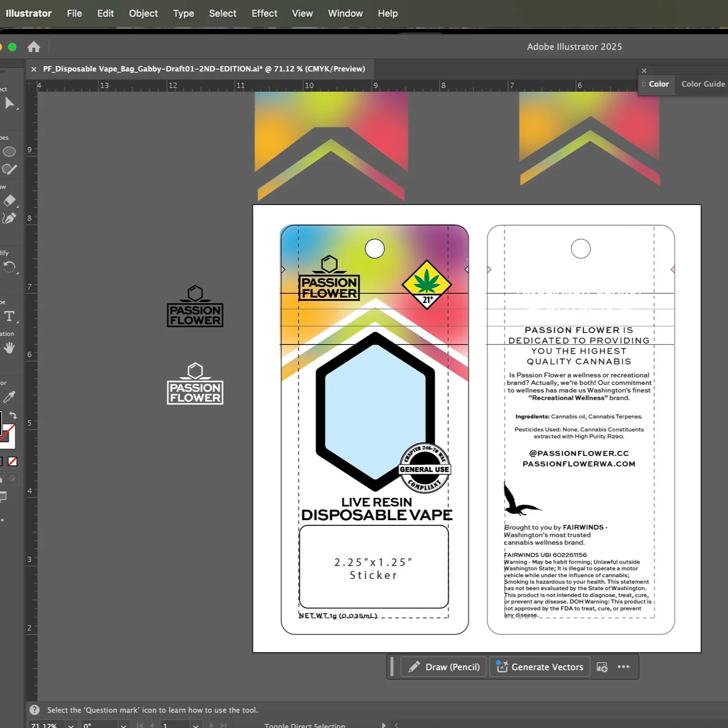Open the Select menu

222,14
